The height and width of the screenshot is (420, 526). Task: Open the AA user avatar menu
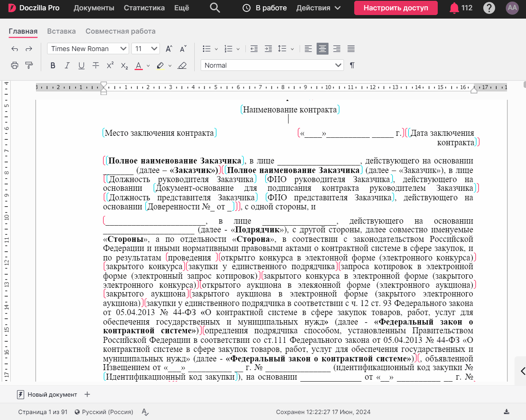pyautogui.click(x=512, y=8)
